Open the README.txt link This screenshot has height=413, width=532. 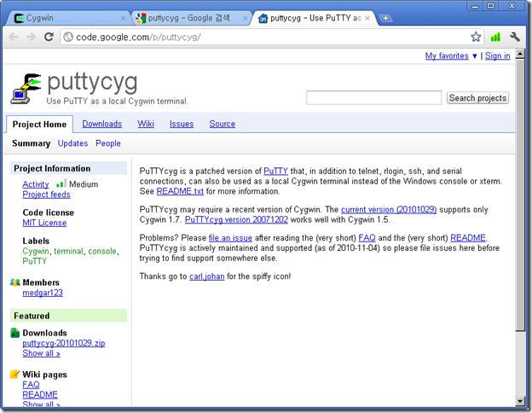coord(180,191)
